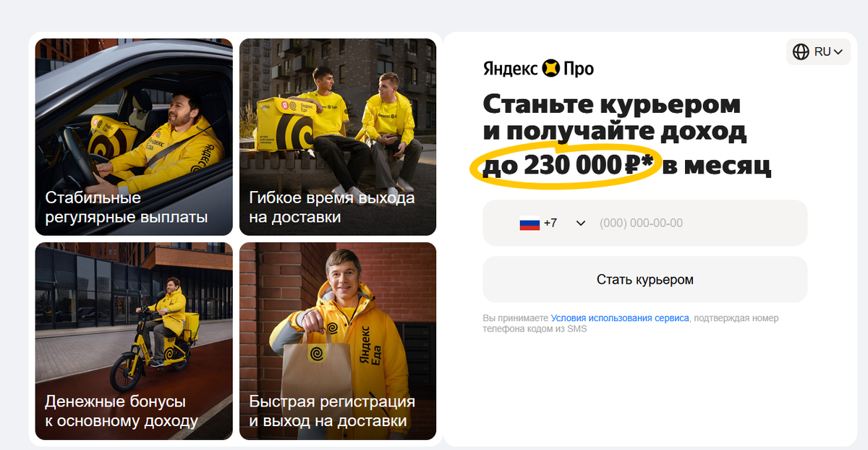
Task: Click the circled 230 000₽ amount
Action: click(566, 166)
